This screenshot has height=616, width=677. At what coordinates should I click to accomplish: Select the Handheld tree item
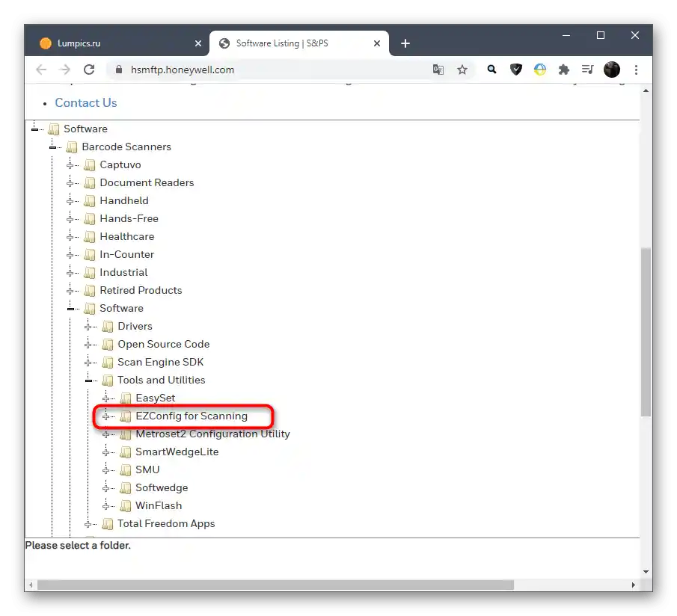pyautogui.click(x=124, y=200)
